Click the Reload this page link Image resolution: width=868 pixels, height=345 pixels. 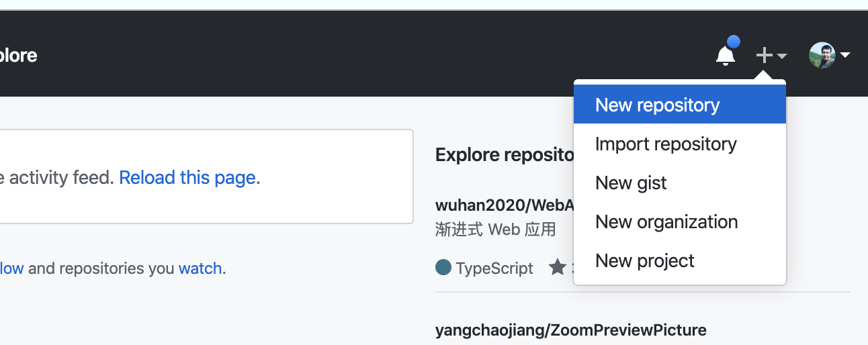click(x=187, y=177)
